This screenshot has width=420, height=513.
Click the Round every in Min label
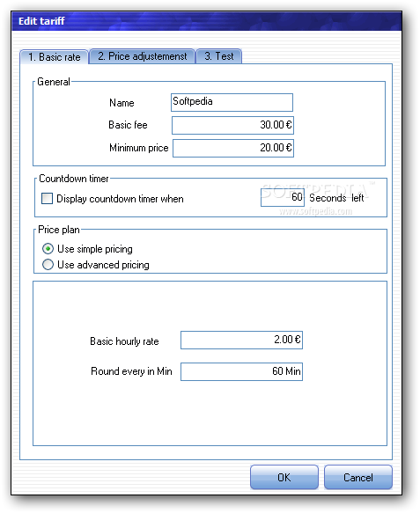(131, 371)
